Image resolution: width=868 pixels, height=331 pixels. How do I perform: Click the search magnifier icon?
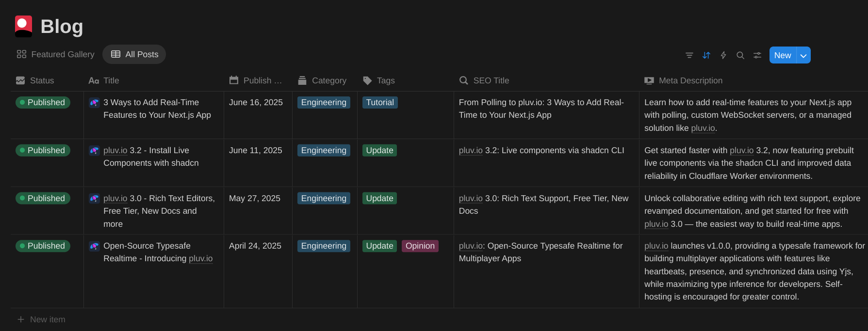740,55
